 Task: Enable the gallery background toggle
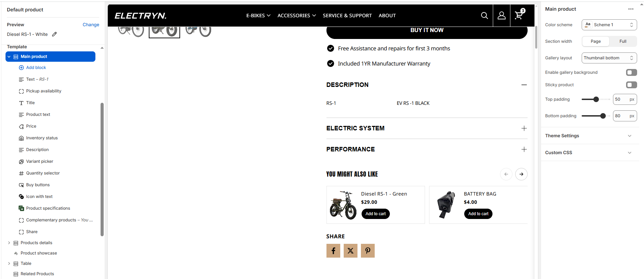click(631, 72)
